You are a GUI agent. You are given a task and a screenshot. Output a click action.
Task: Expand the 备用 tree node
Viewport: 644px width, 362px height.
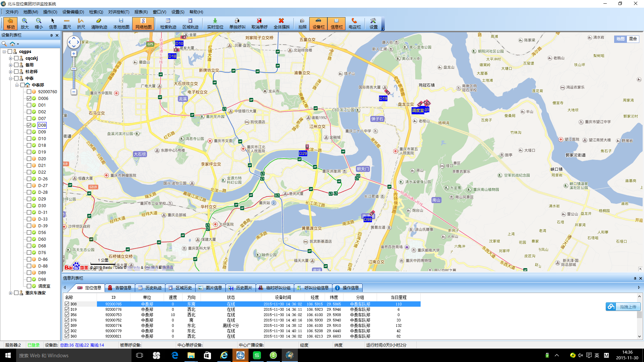pyautogui.click(x=10, y=65)
